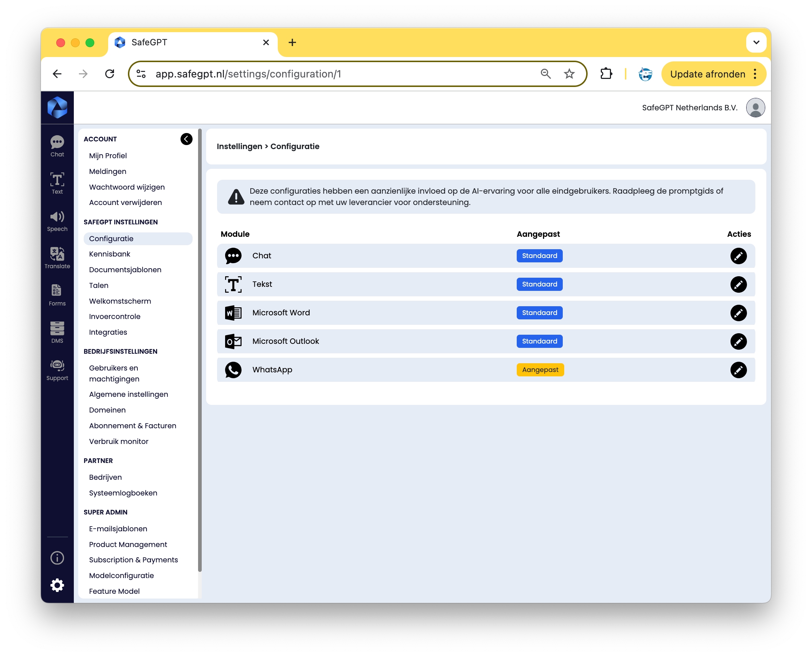Click the settings menu scrollbar

point(200,350)
